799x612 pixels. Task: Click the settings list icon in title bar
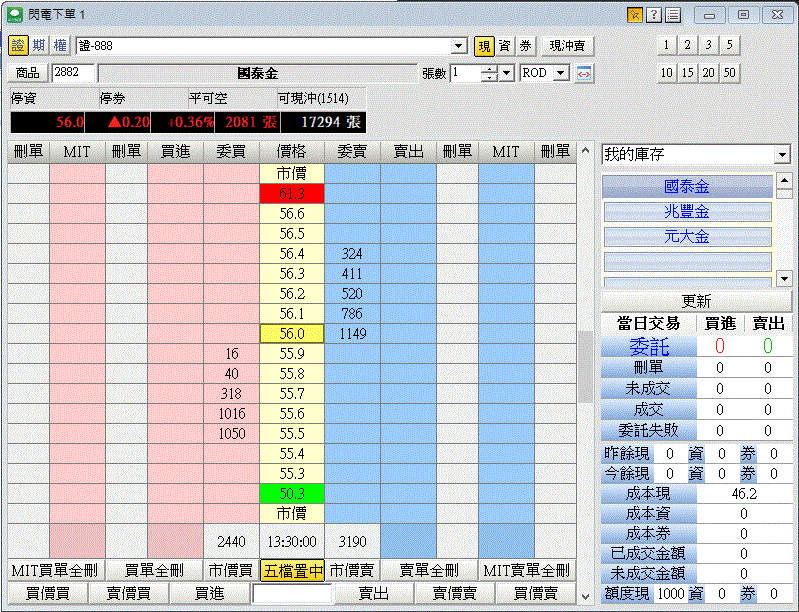(x=672, y=14)
